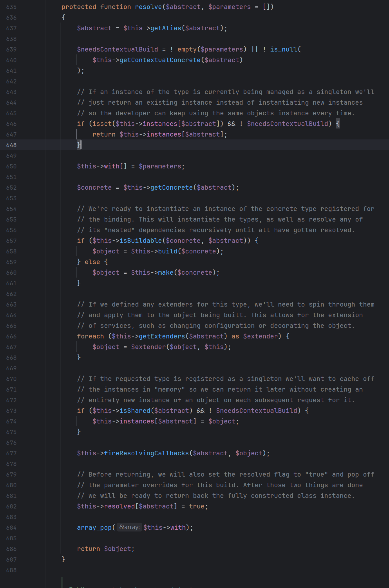Click the 'true' keyword on line 682
The image size is (389, 588).
[196, 507]
